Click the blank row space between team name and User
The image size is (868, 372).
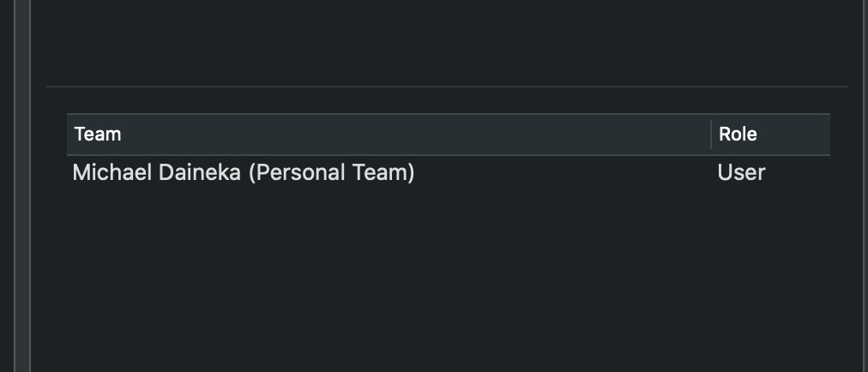tap(564, 173)
